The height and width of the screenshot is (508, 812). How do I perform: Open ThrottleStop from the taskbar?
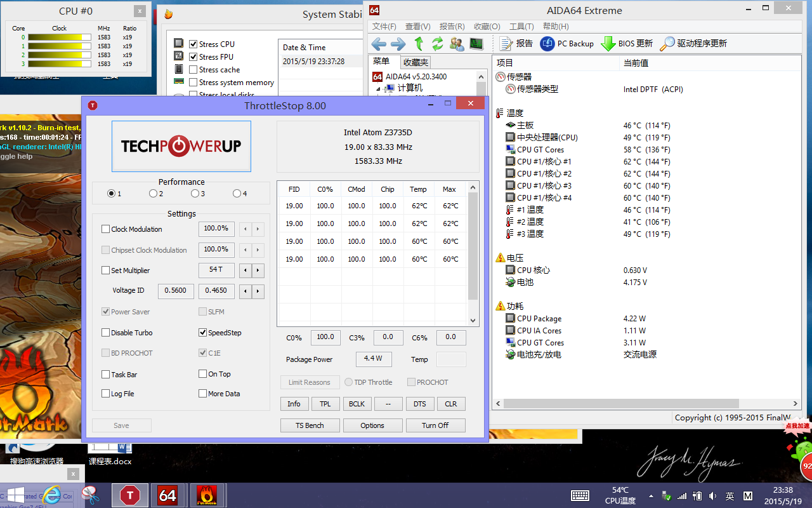tap(129, 495)
